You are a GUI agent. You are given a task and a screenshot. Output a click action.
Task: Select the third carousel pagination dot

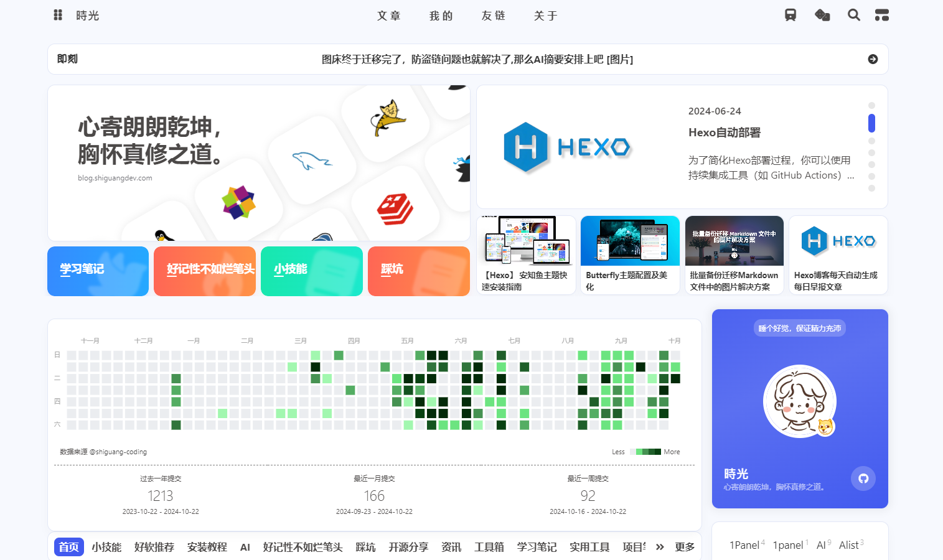pos(871,141)
